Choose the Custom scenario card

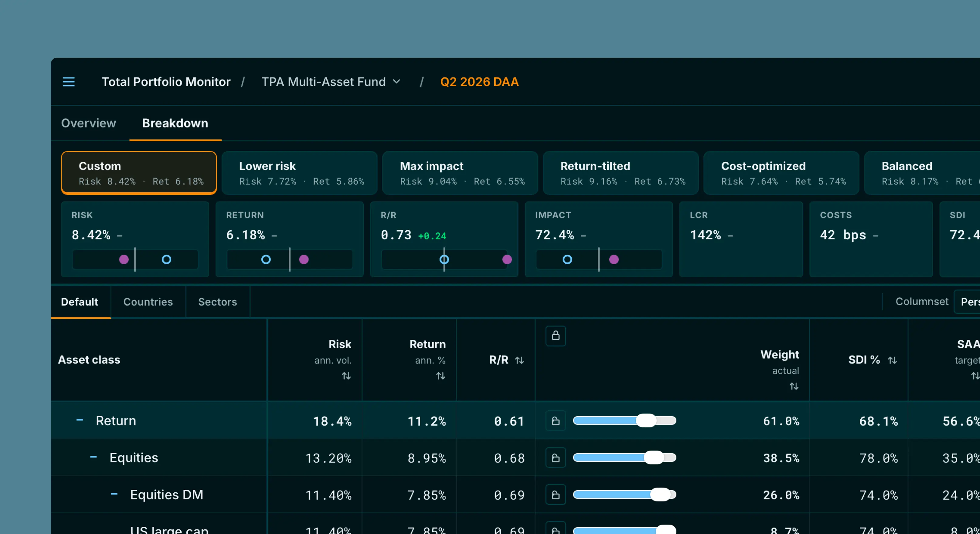coord(139,173)
